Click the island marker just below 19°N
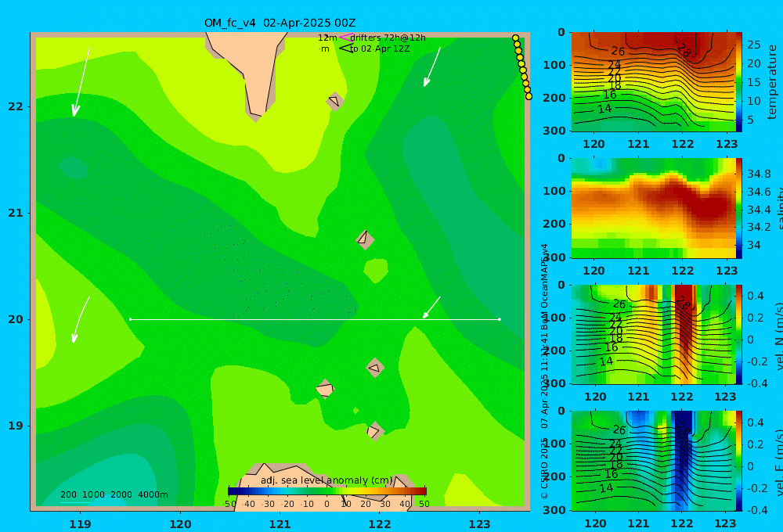 [374, 431]
